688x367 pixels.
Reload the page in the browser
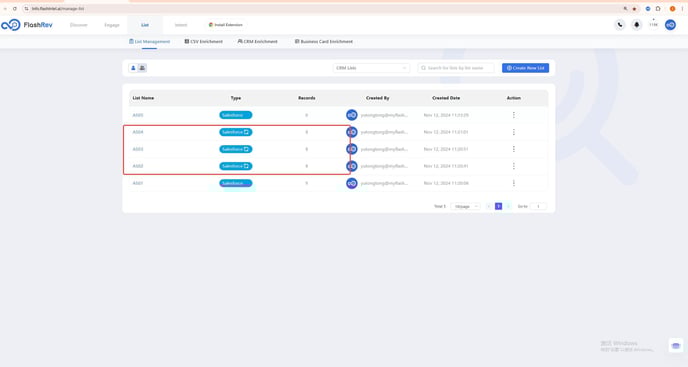pos(15,9)
